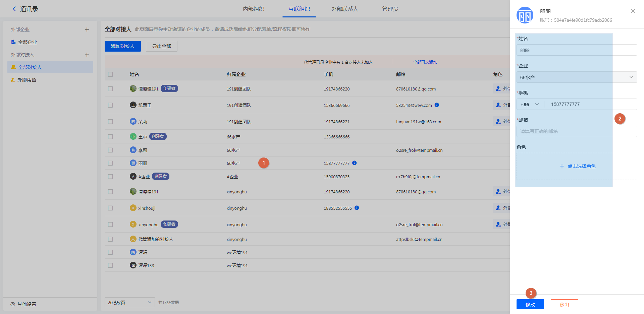The width and height of the screenshot is (644, 314).
Task: Click the plus icon beside 外部对接人
Action: tap(87, 55)
